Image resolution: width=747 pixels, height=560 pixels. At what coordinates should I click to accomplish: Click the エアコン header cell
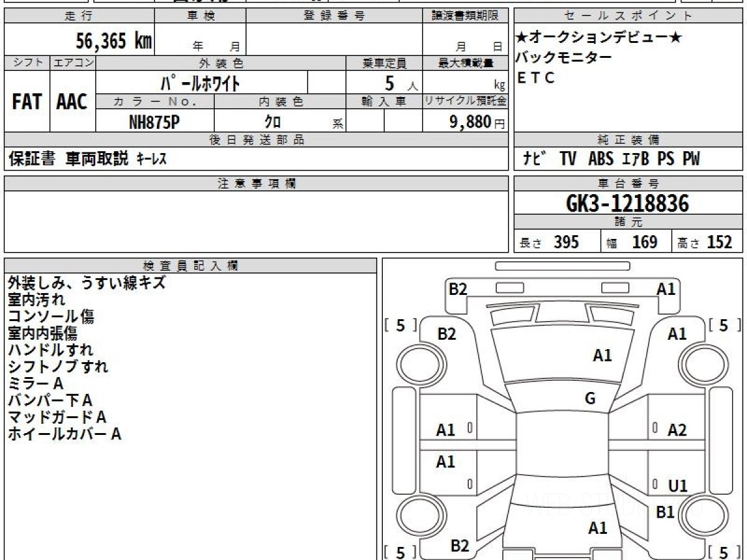pos(73,63)
